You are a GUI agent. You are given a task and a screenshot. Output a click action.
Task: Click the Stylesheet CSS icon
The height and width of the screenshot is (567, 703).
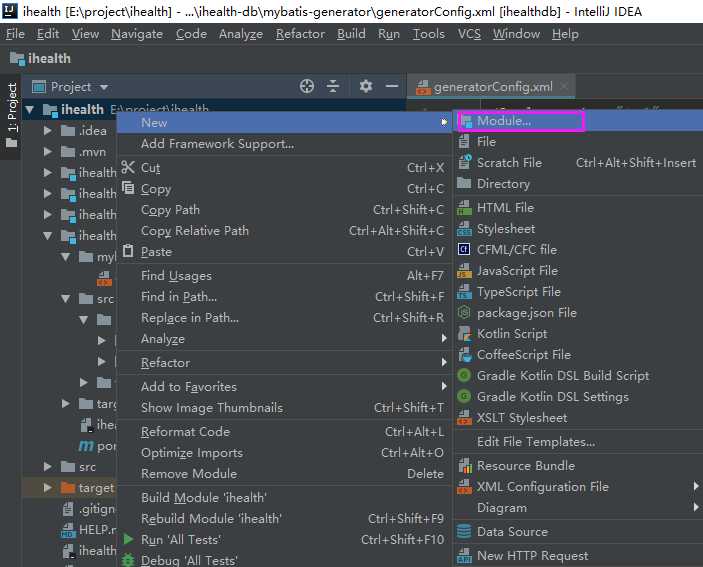[464, 229]
